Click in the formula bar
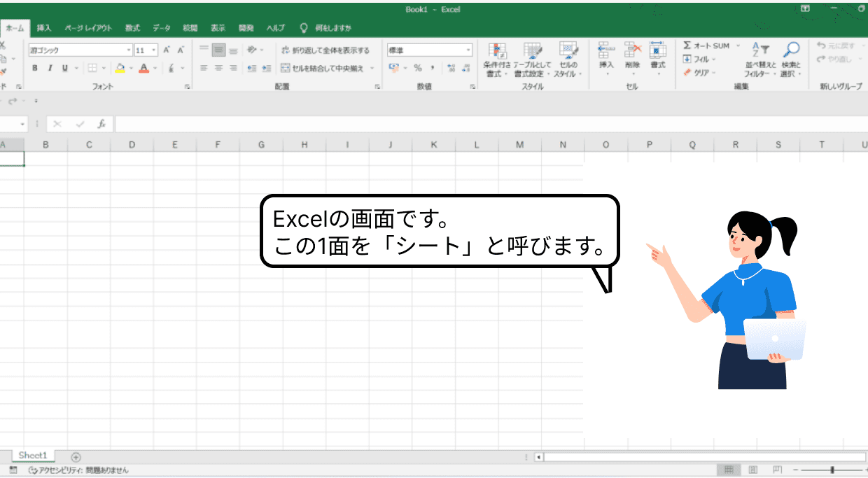The width and height of the screenshot is (868, 478). [491, 124]
